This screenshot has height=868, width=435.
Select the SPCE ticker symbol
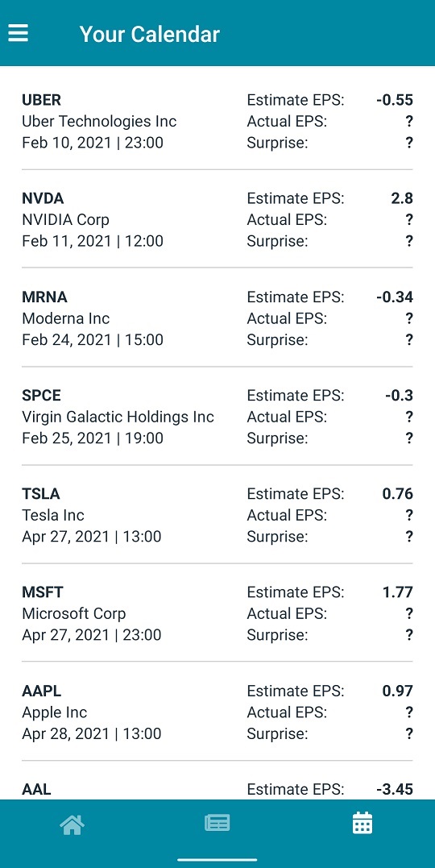41,395
